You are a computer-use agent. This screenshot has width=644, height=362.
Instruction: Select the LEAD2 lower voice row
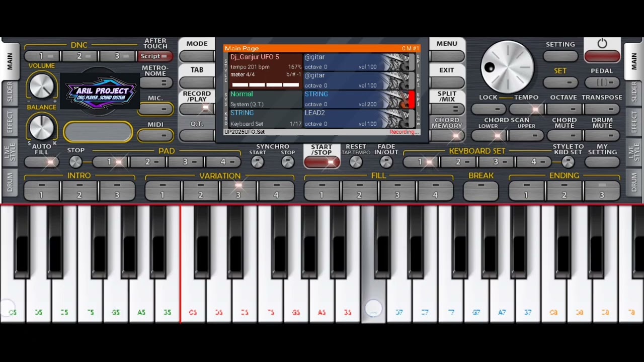click(x=359, y=118)
